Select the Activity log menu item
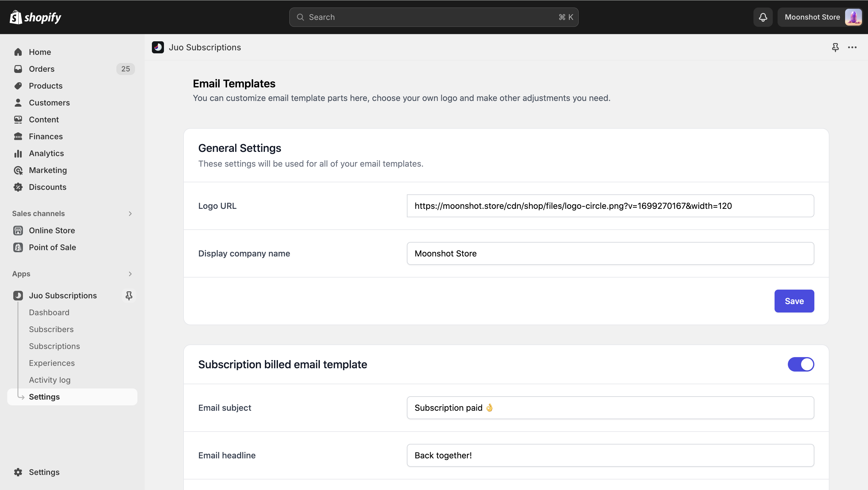 point(49,380)
